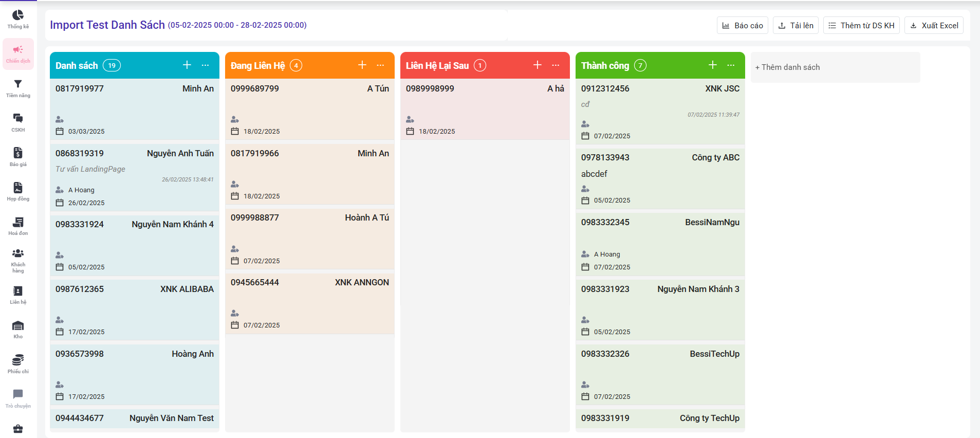This screenshot has width=980, height=438.
Task: Open Danh sách column options menu
Action: pyautogui.click(x=206, y=65)
